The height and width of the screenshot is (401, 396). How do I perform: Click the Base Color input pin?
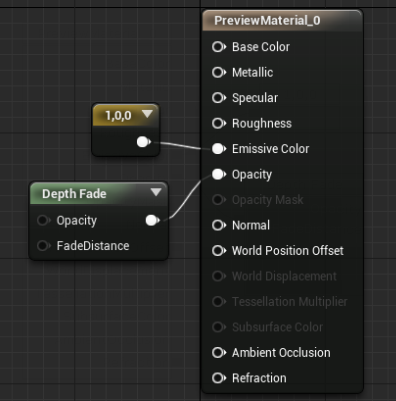pos(219,47)
